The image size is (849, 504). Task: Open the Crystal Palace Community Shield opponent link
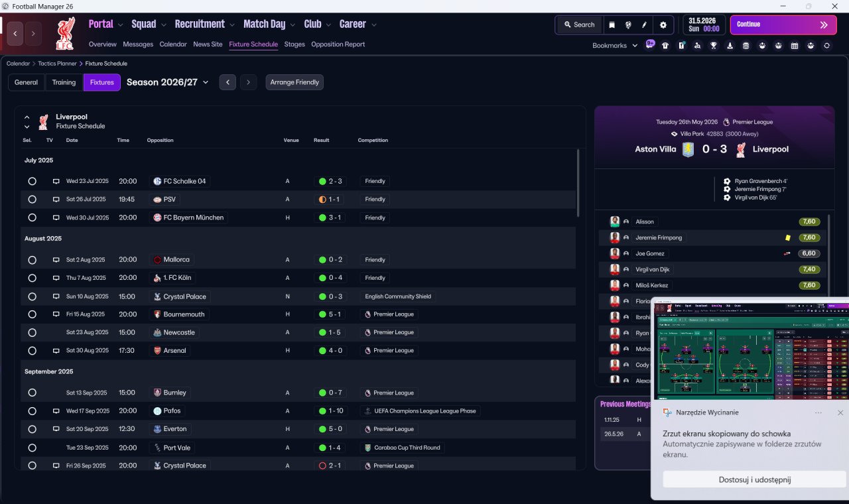coord(180,296)
